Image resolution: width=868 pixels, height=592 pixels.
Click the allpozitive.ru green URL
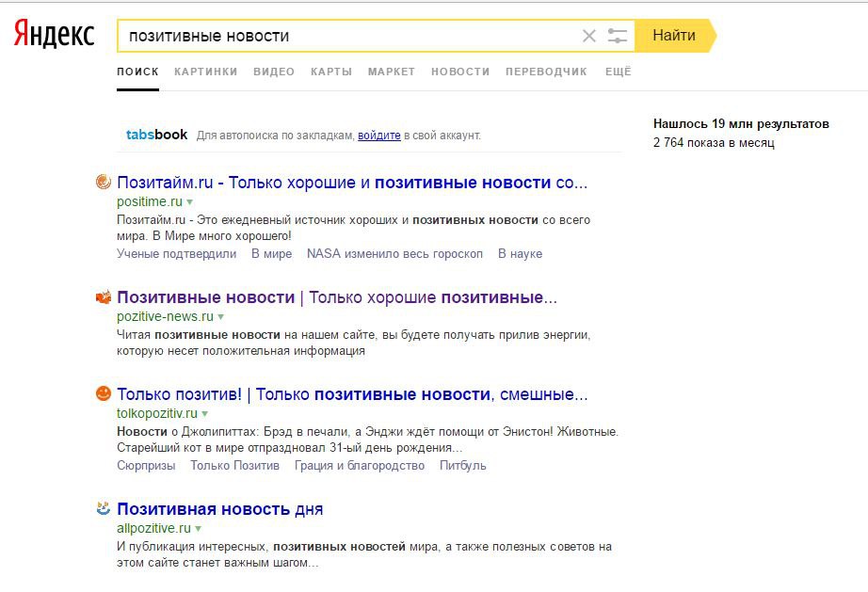[x=153, y=528]
